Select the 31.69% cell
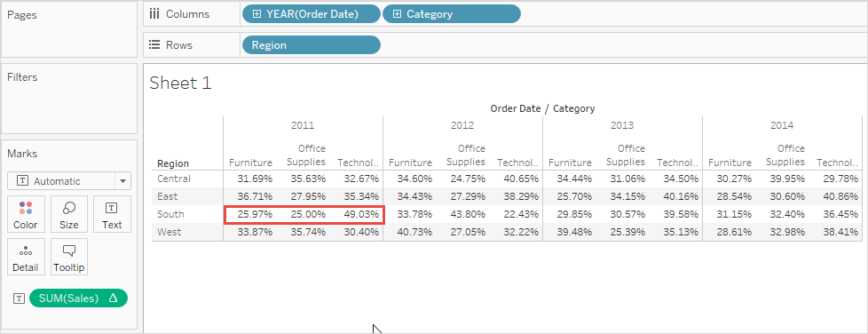The image size is (868, 334). point(255,179)
